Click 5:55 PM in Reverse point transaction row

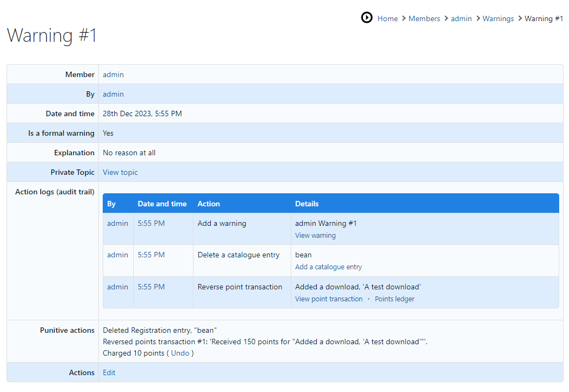[151, 287]
